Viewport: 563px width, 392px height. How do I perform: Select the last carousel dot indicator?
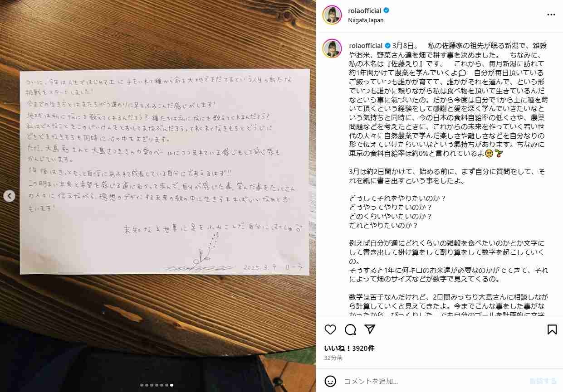click(x=171, y=385)
